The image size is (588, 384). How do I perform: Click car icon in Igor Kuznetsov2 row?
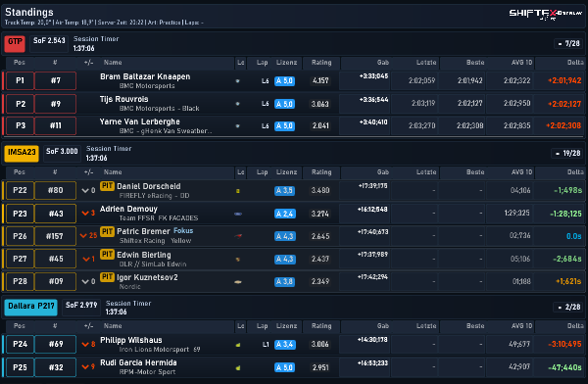tap(238, 281)
